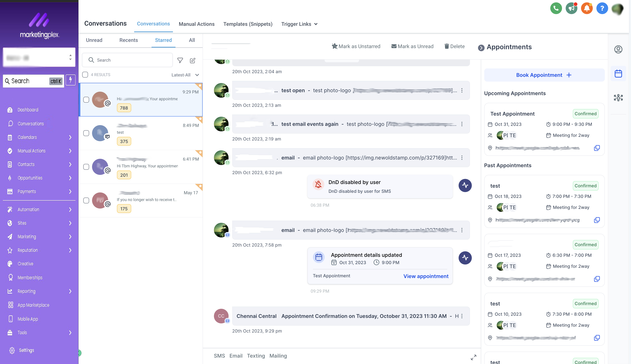Click the filter funnel icon beside search

(180, 60)
